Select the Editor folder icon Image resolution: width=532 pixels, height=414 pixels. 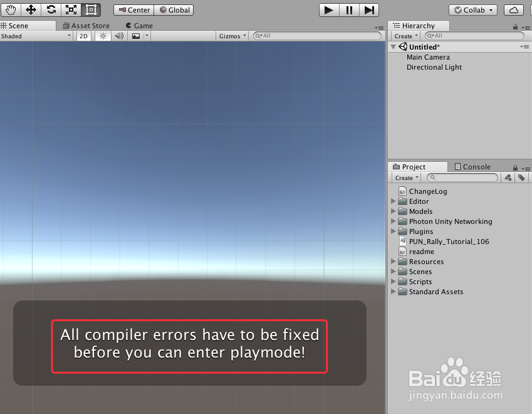[402, 201]
